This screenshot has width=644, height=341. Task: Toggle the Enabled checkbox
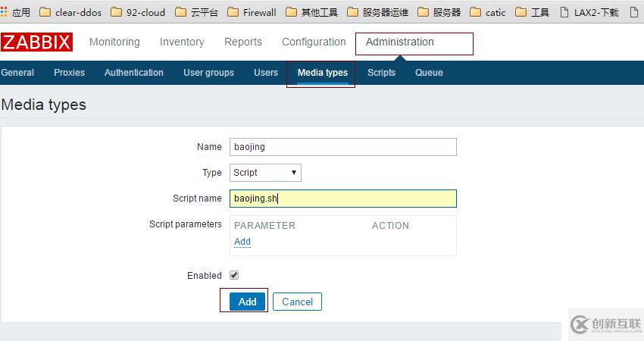point(234,275)
